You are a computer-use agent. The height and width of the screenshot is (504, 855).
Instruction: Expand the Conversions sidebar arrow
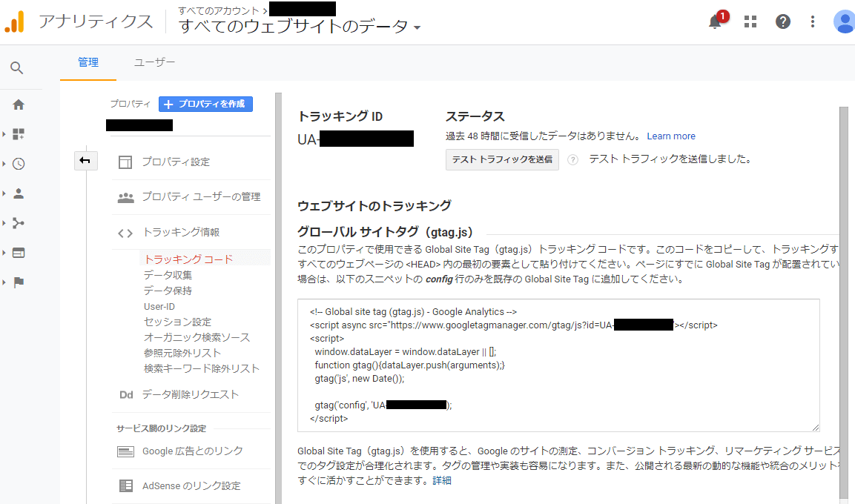[4, 282]
